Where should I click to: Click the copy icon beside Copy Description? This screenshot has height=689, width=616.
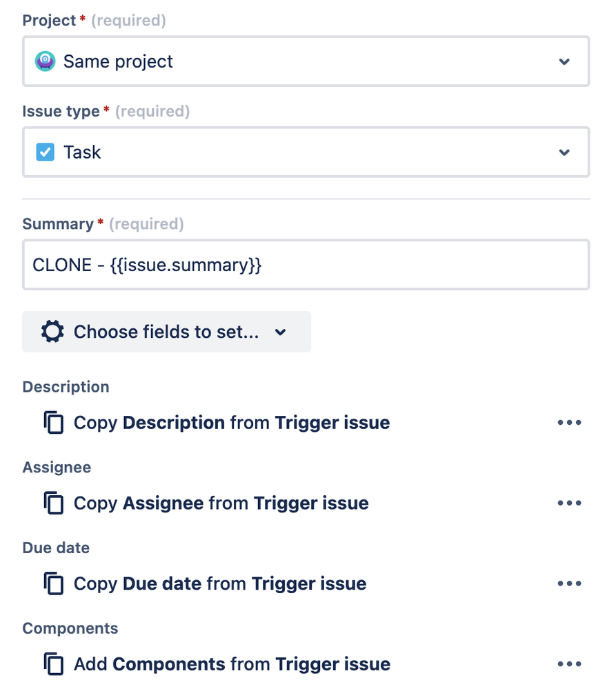coord(54,422)
